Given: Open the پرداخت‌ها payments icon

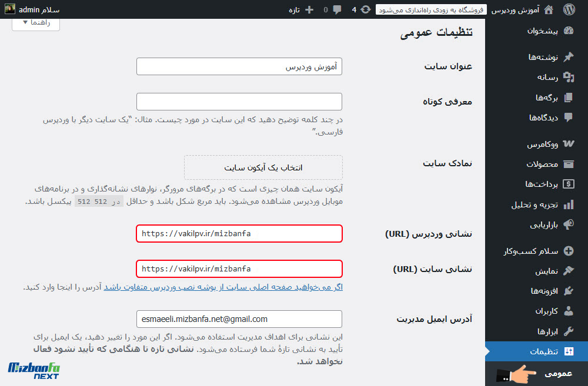Looking at the screenshot, I should coord(568,185).
